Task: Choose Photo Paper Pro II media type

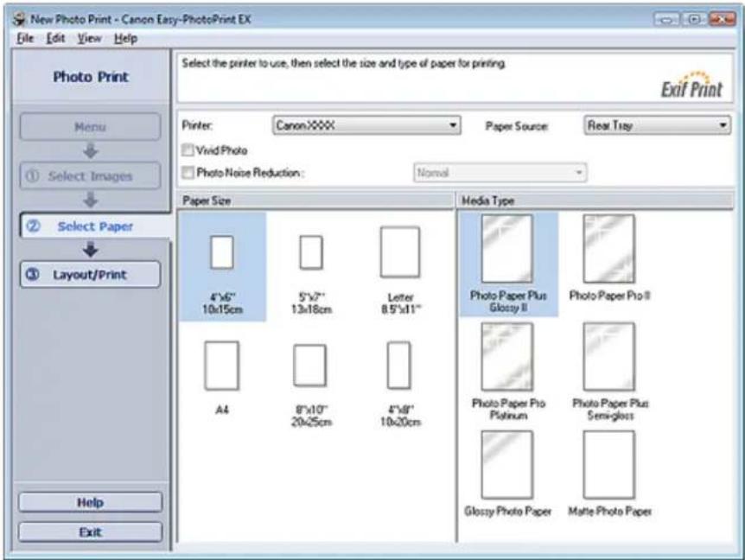Action: pyautogui.click(x=609, y=248)
